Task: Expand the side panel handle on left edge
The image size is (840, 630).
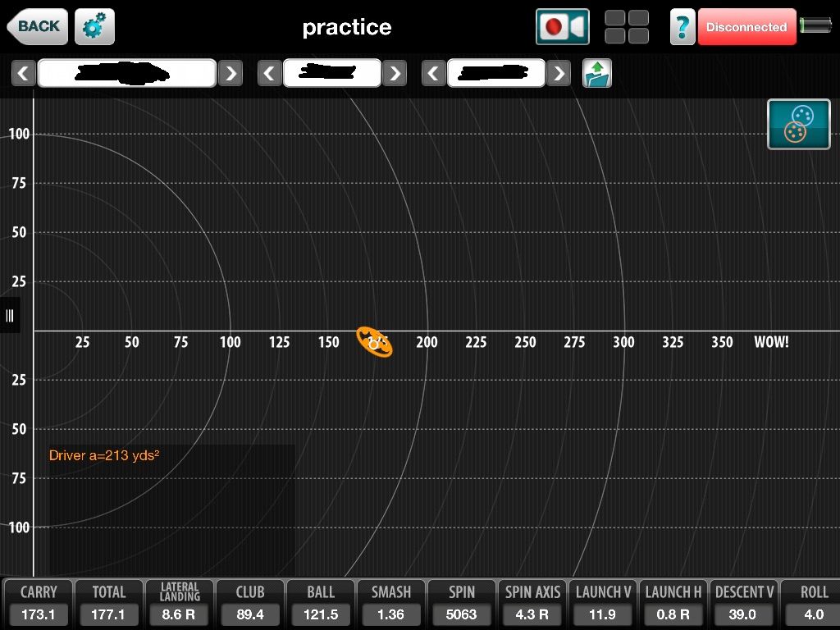Action: point(10,316)
